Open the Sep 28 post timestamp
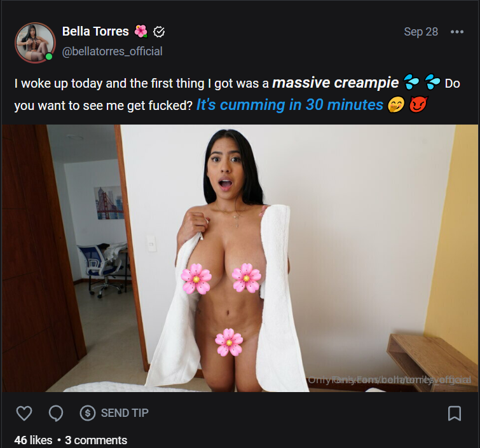480x448 pixels. click(421, 32)
